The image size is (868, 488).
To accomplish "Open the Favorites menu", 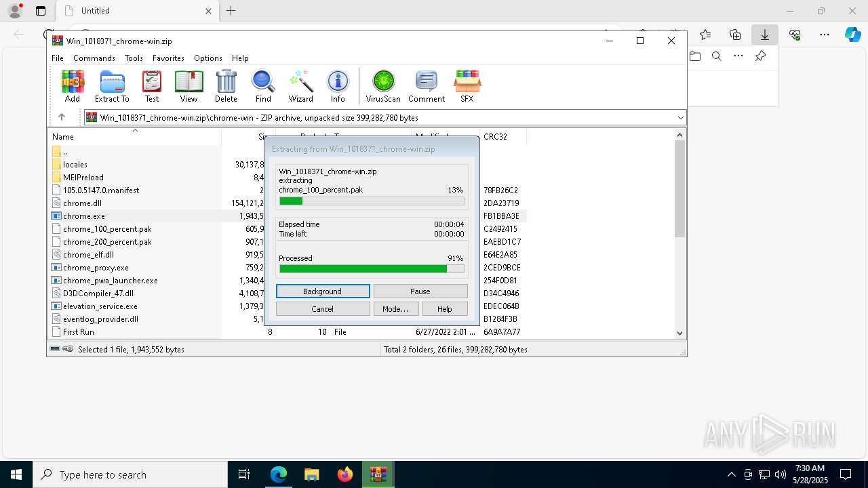I will (168, 58).
